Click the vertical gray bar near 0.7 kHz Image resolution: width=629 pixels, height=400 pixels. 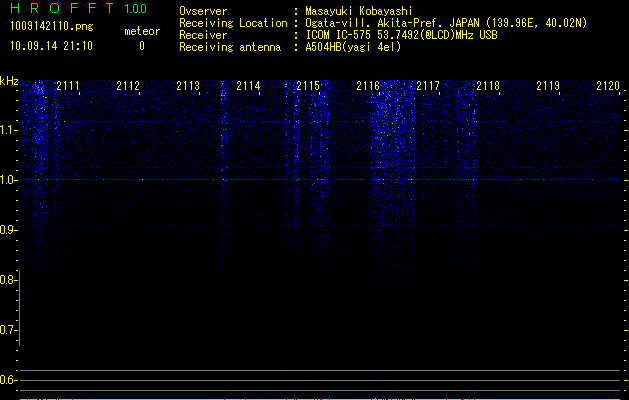click(20, 308)
